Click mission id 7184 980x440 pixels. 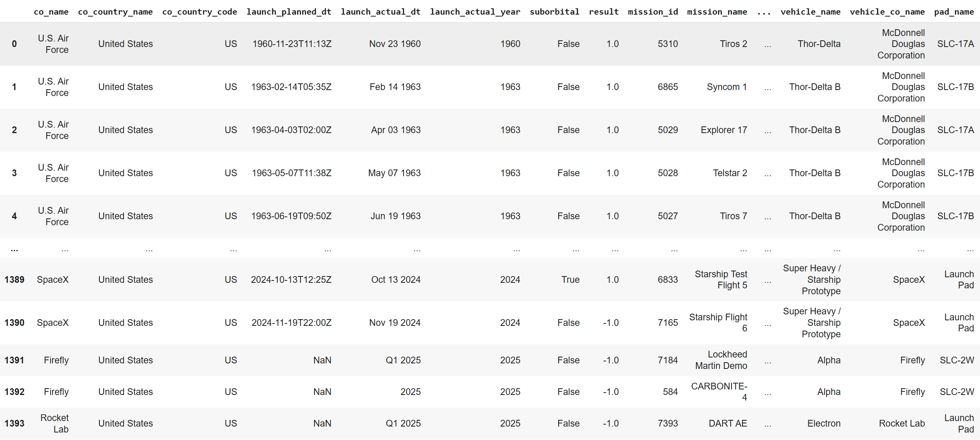pyautogui.click(x=668, y=360)
